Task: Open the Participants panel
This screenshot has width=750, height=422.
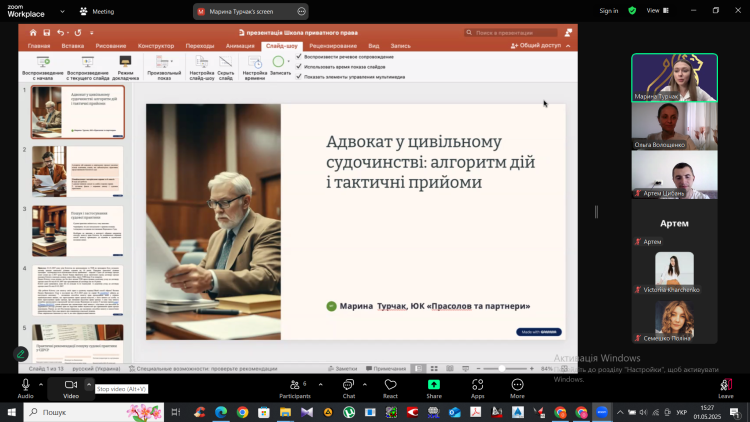Action: [x=294, y=385]
